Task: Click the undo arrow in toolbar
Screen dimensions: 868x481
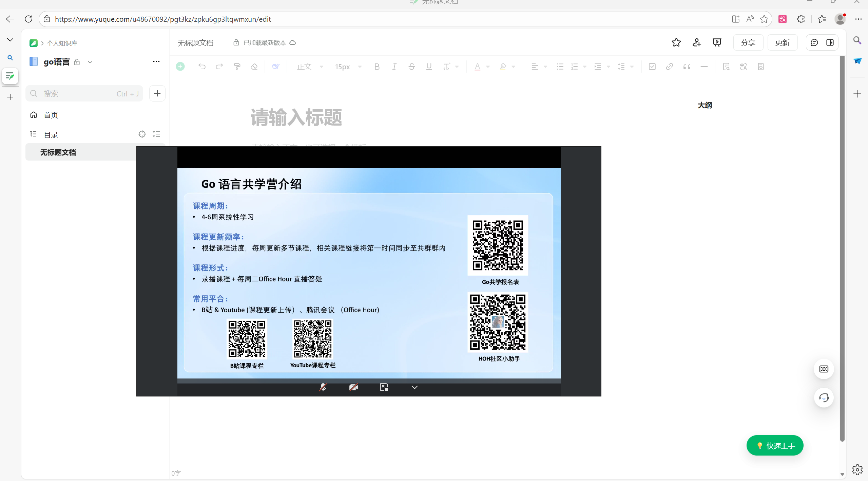Action: pyautogui.click(x=202, y=67)
